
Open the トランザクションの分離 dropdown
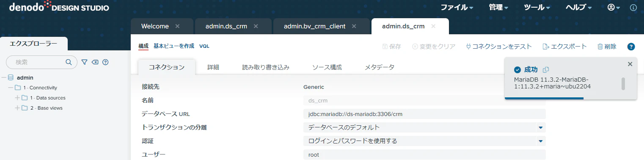point(424,127)
